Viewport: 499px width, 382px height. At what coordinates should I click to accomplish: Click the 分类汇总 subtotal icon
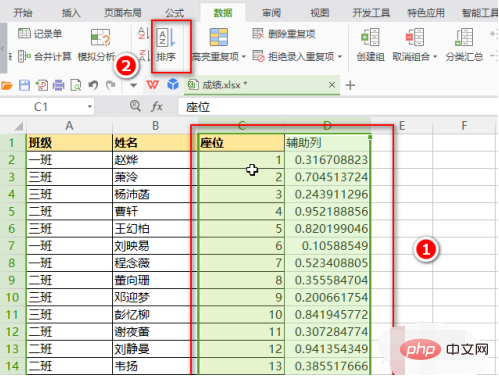click(464, 37)
